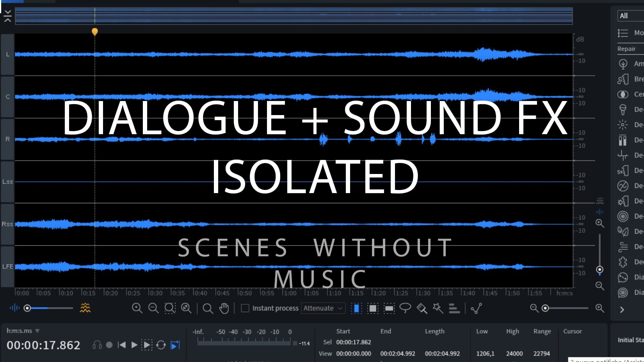
Task: Open the De-reverb module
Action: (623, 216)
